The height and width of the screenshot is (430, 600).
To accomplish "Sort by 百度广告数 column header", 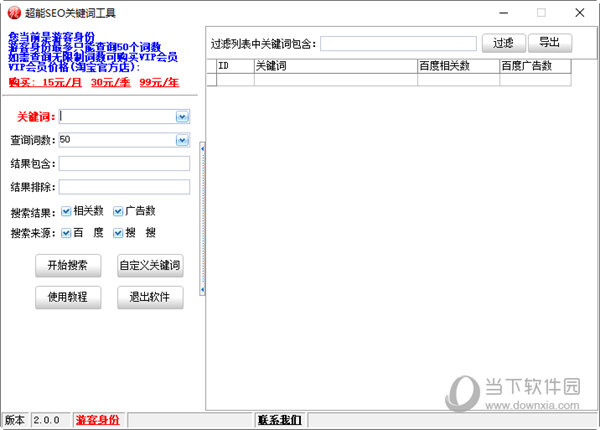I will click(x=535, y=66).
